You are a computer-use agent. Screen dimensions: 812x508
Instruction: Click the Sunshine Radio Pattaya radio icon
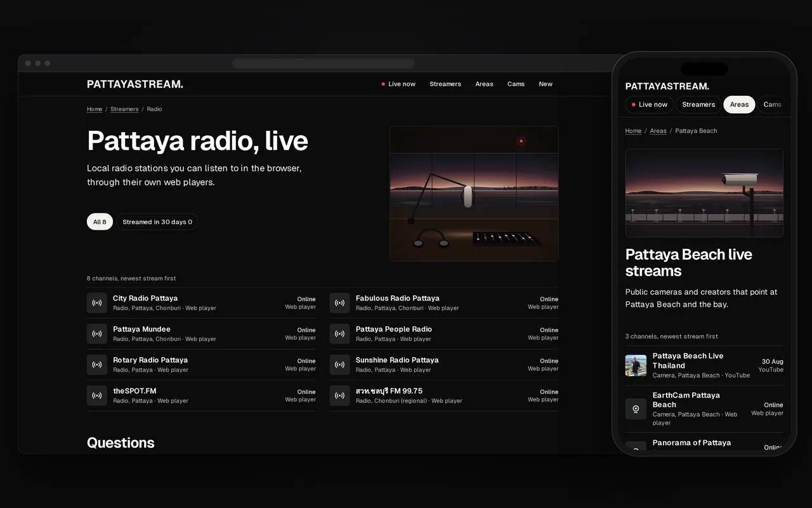pos(340,364)
